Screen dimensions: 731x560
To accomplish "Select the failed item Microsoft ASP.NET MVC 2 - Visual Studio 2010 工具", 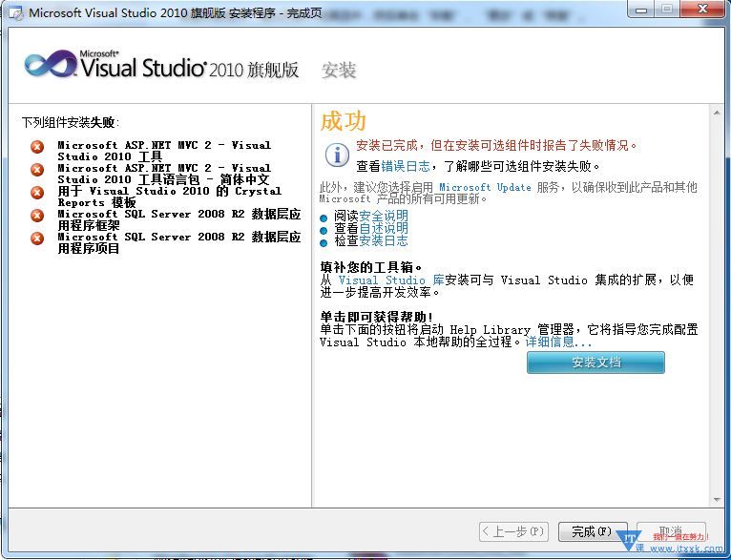I will pos(164,151).
